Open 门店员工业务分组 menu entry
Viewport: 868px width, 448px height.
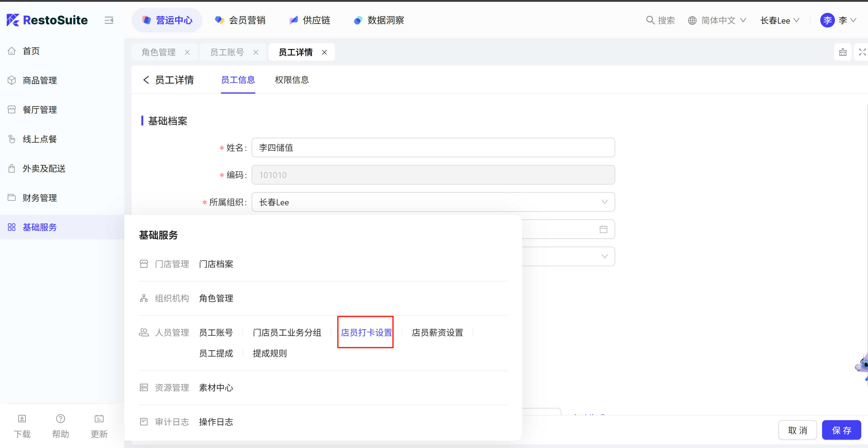(x=287, y=332)
